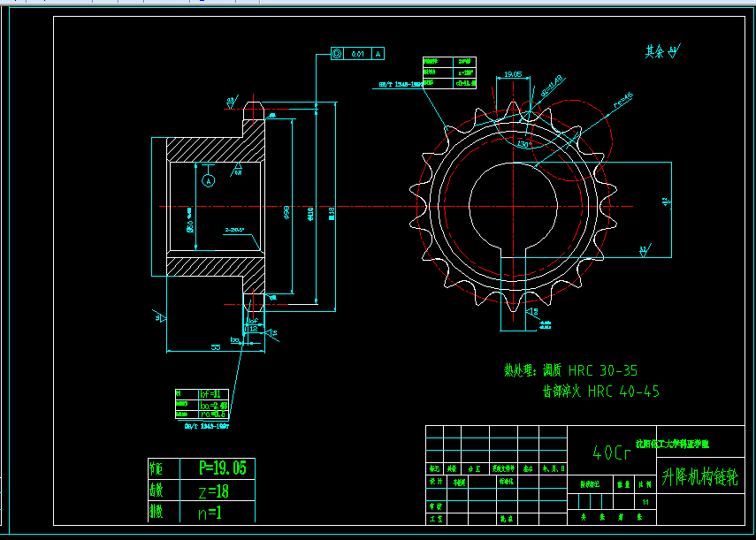Click the 热处理 调质 HRC 30-35 note
The width and height of the screenshot is (756, 540).
click(x=571, y=370)
